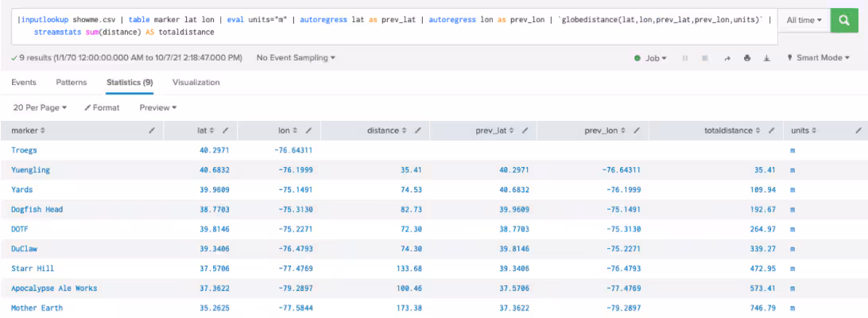
Task: Switch to the Events tab
Action: [x=24, y=82]
